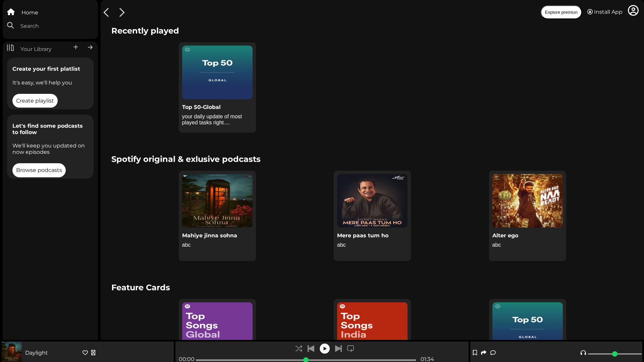
Task: Go back with the left chevron
Action: coord(106,12)
